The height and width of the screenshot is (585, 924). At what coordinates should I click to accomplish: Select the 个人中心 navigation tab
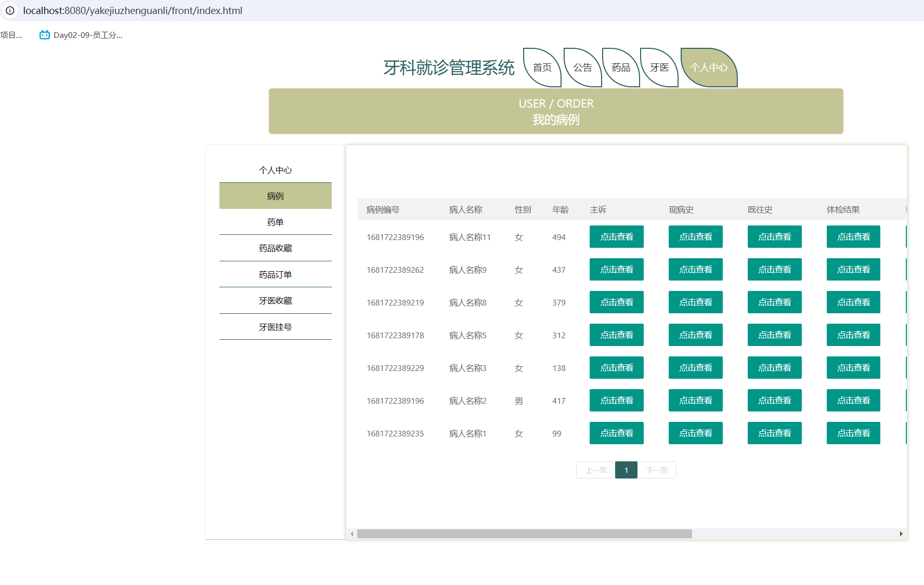(709, 68)
